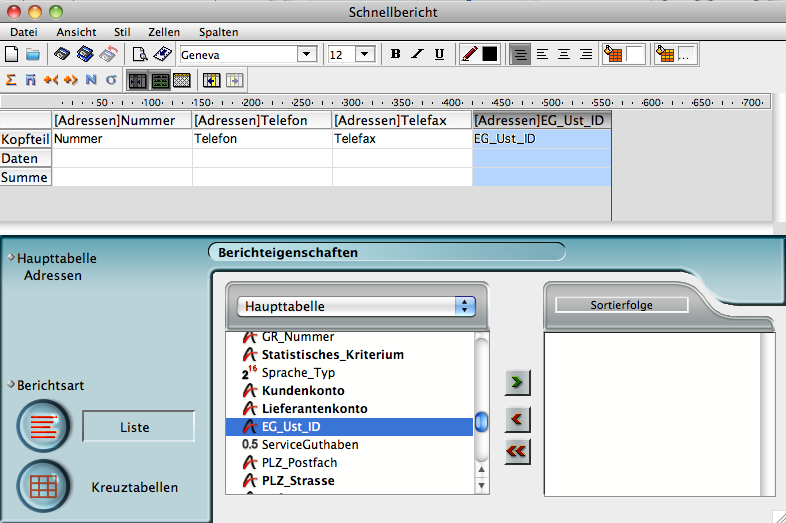Toggle bold text formatting
This screenshot has width=786, height=523.
pyautogui.click(x=396, y=54)
